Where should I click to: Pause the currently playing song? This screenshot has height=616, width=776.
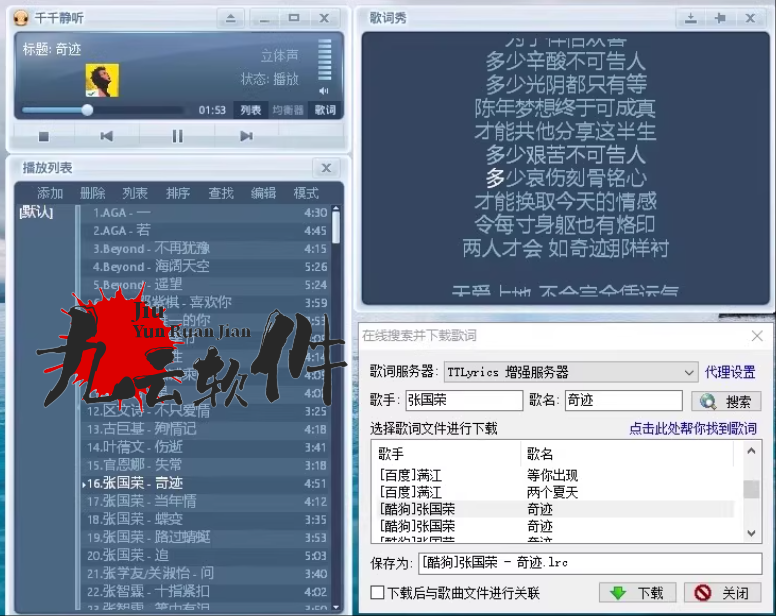177,136
